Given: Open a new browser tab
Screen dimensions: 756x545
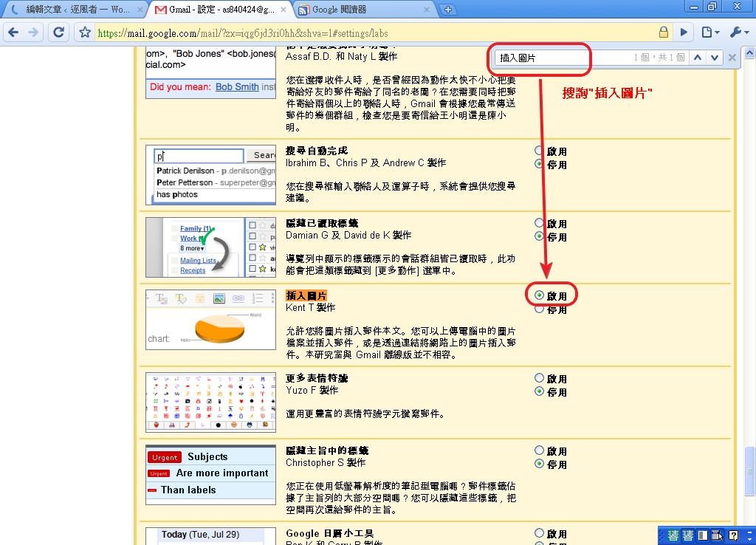Looking at the screenshot, I should pyautogui.click(x=447, y=10).
